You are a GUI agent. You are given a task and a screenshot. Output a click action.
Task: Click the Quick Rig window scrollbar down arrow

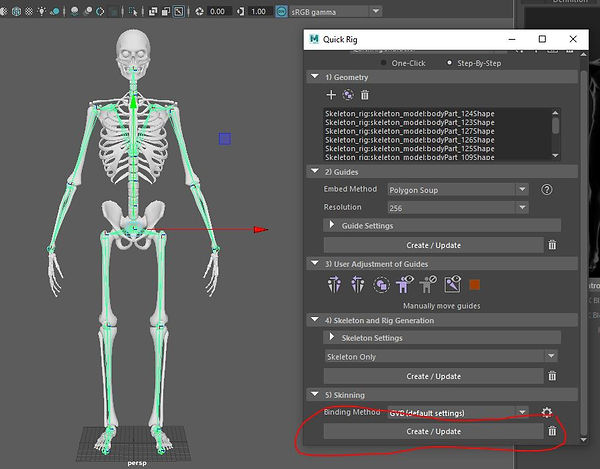583,440
